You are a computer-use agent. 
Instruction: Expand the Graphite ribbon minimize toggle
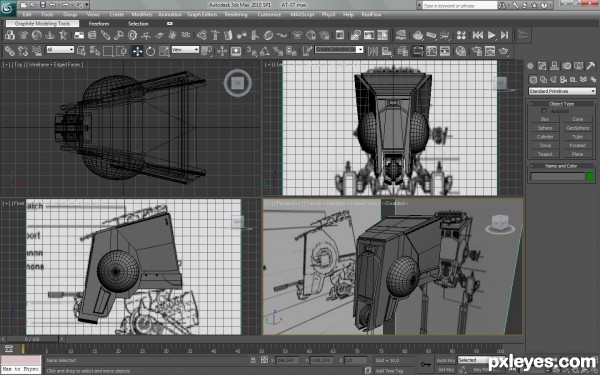tap(170, 24)
